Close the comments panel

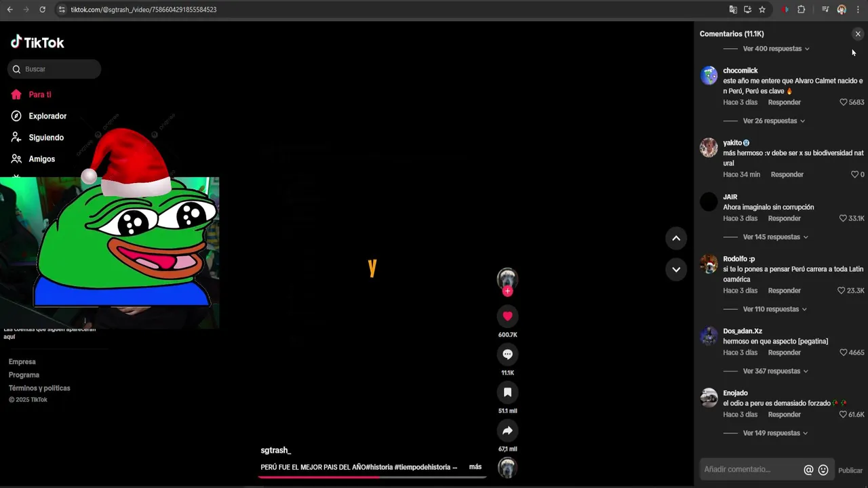point(857,34)
